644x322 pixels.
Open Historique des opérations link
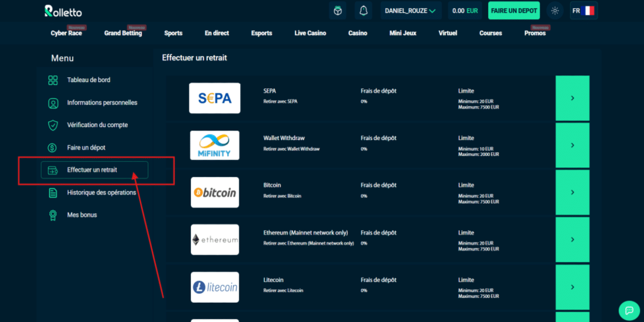click(x=101, y=193)
